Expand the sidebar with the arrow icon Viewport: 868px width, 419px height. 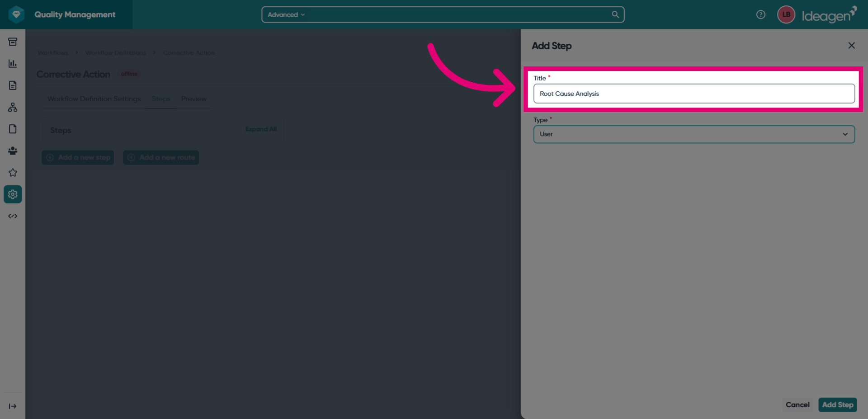click(13, 406)
